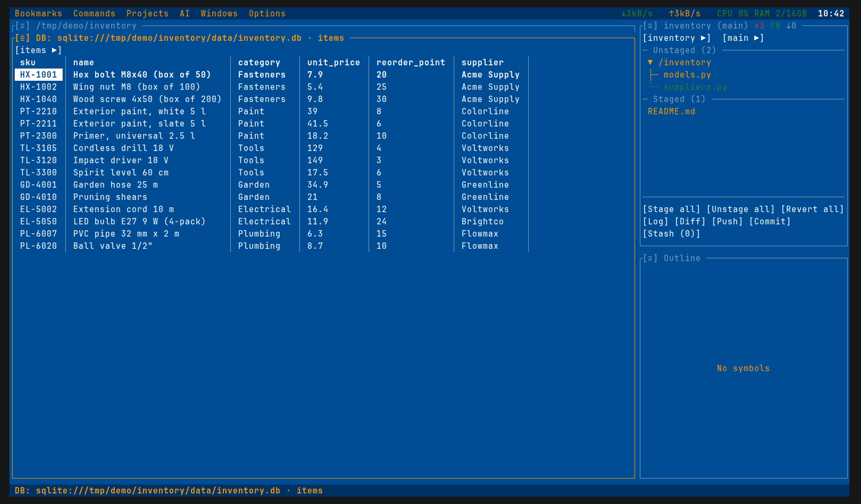The width and height of the screenshot is (861, 504).
Task: Click the supplier column header
Action: [482, 62]
